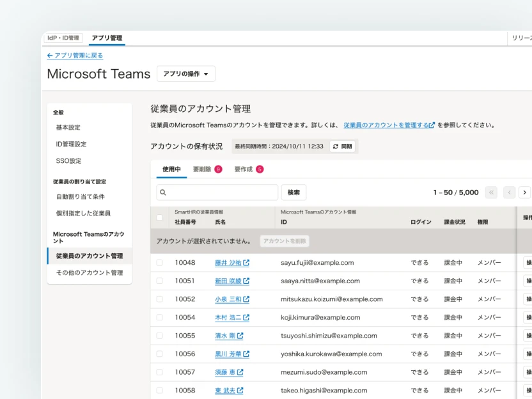
Task: Switch to the アプリ管理 tab
Action: tap(107, 38)
